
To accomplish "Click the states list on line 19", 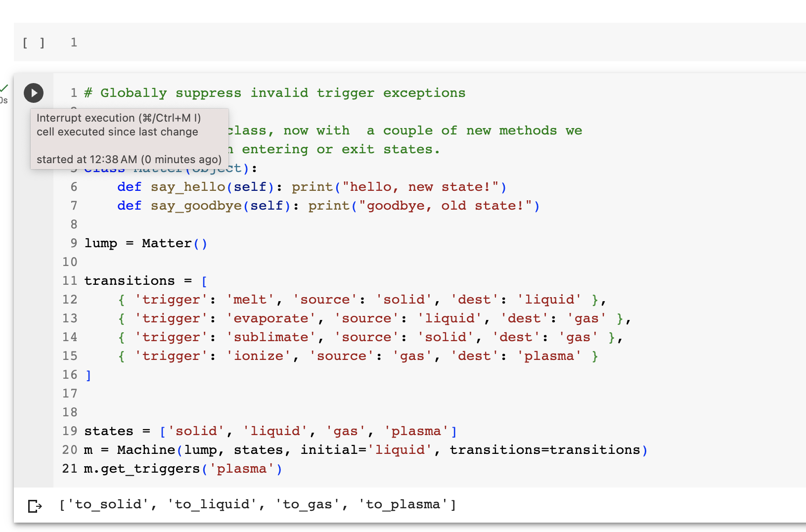I will (x=308, y=431).
